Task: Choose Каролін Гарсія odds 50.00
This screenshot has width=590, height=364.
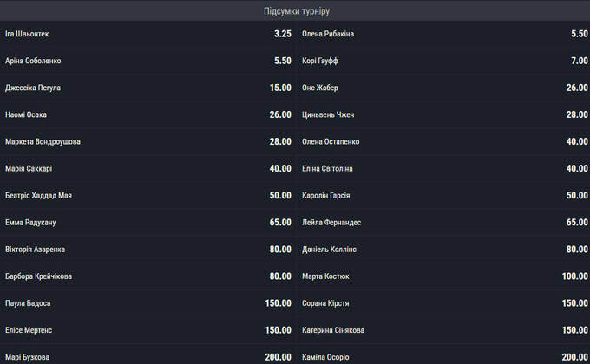Action: point(444,195)
